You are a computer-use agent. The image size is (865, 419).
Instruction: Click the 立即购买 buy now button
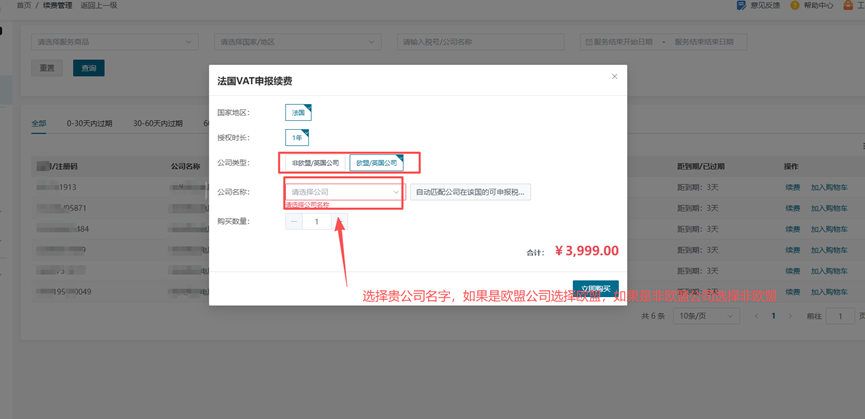tap(595, 288)
